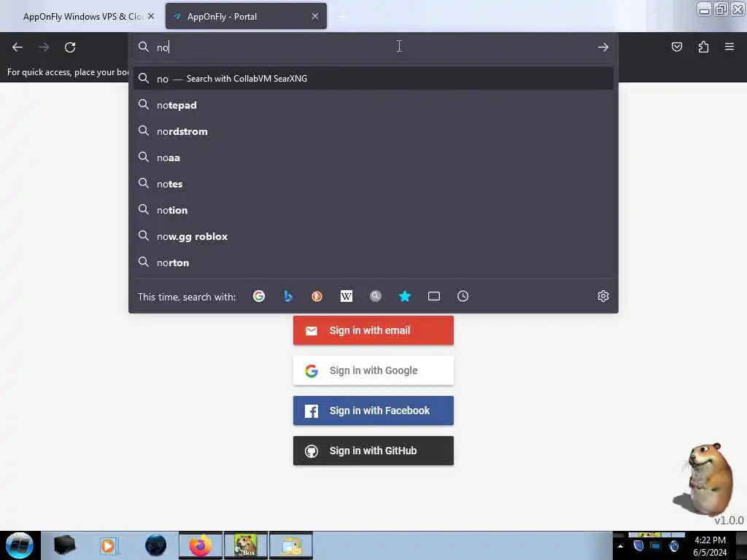Click the network monitor tray icon
This screenshot has height=560, width=747.
coord(656,545)
